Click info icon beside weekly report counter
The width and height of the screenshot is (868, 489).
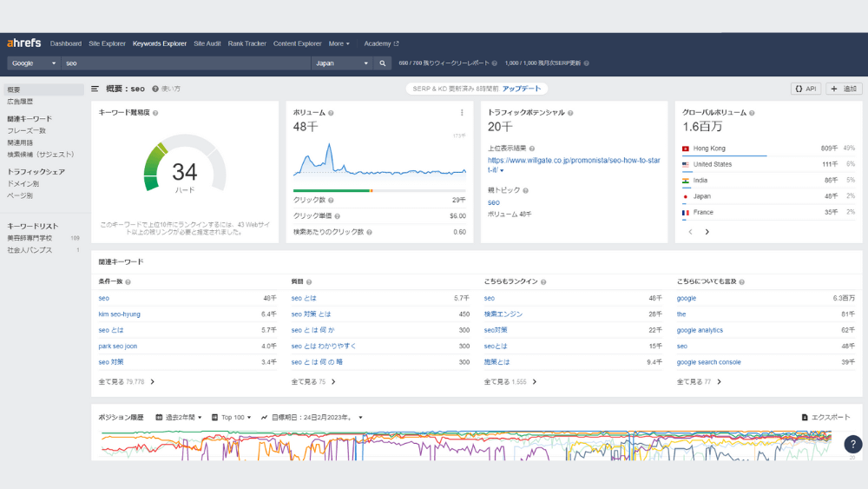coord(495,63)
